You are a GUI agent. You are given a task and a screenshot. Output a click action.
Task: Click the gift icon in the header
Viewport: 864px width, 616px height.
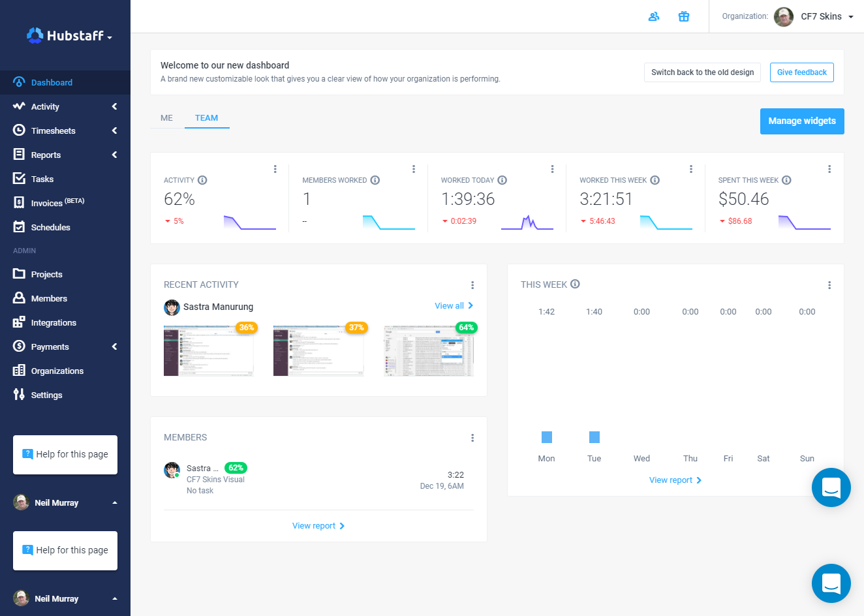click(684, 16)
